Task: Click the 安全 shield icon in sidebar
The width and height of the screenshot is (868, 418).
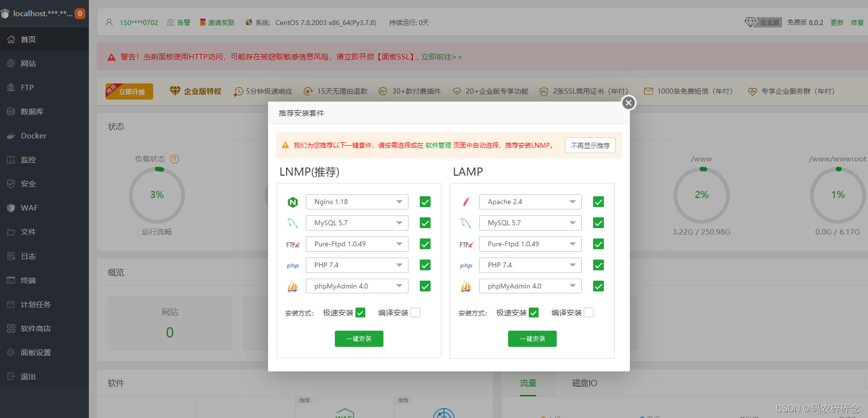Action: coord(11,183)
